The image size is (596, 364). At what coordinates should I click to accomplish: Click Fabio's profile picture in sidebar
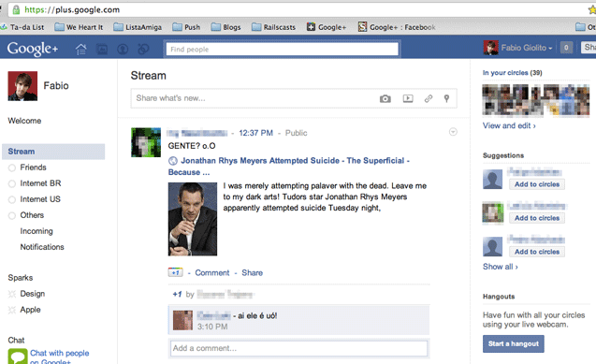[22, 86]
